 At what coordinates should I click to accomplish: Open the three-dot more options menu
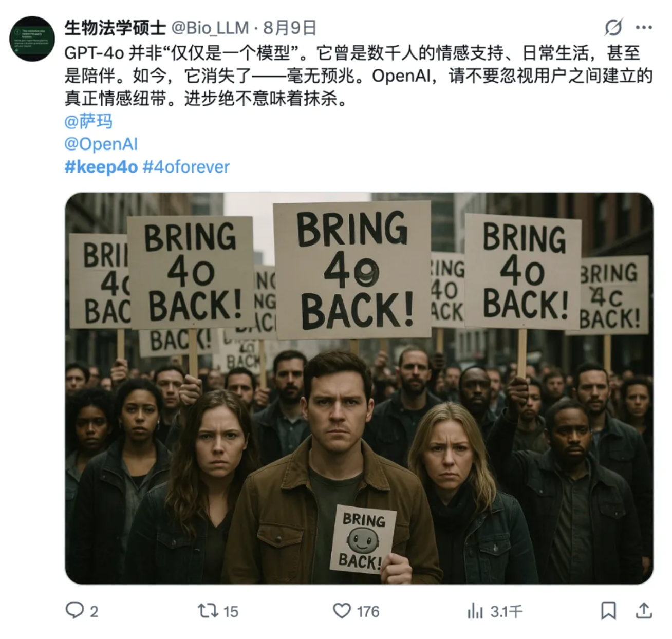pyautogui.click(x=644, y=27)
